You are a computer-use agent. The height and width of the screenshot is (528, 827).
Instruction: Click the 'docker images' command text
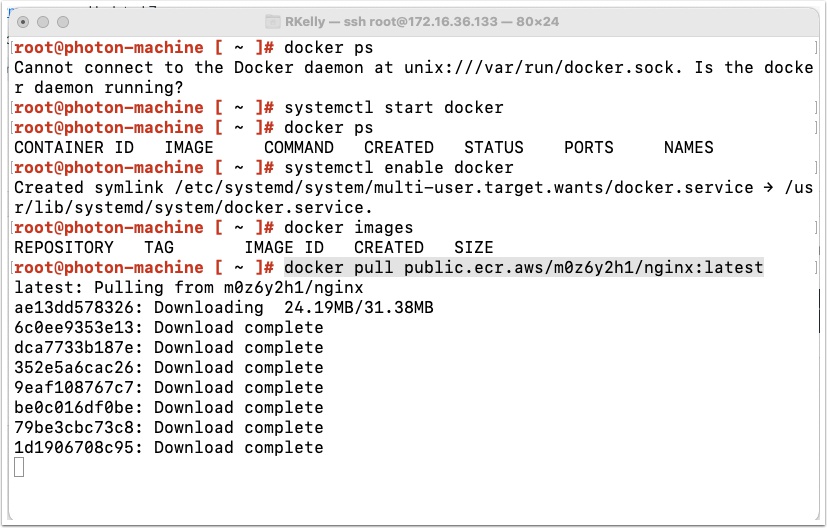pos(349,228)
